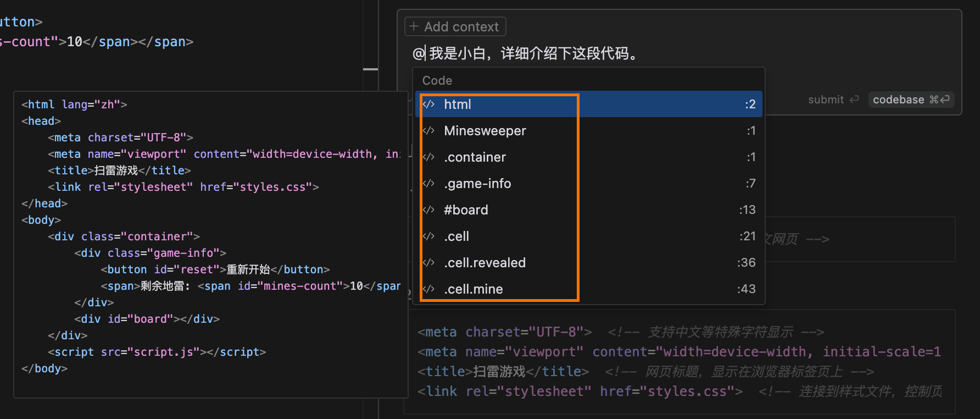Click the div class="container" line in preview
The height and width of the screenshot is (419, 980).
click(124, 236)
